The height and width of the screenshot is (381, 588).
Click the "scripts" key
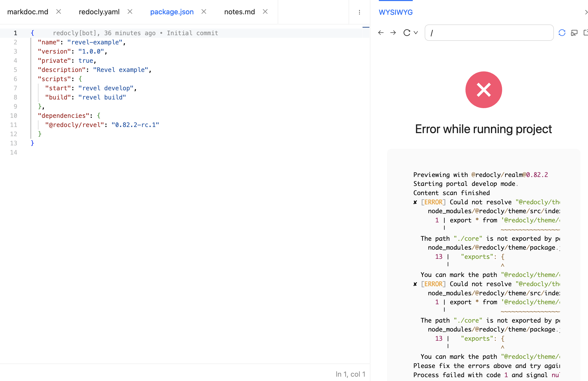click(x=54, y=79)
